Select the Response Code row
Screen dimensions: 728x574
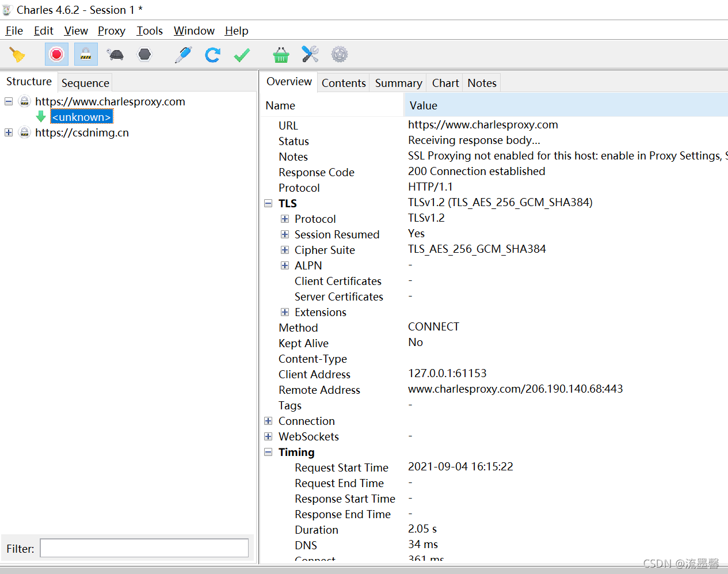(494, 172)
